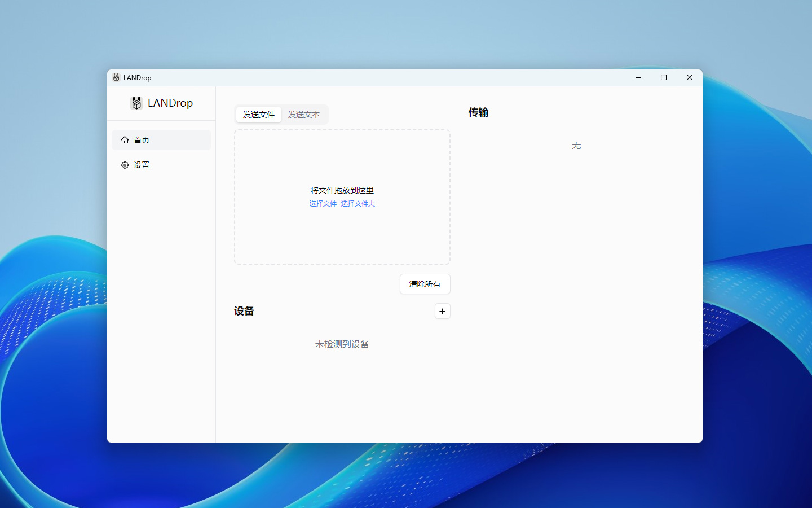Click the 将文件拖放到这里 drop zone text
This screenshot has width=812, height=508.
pyautogui.click(x=342, y=190)
